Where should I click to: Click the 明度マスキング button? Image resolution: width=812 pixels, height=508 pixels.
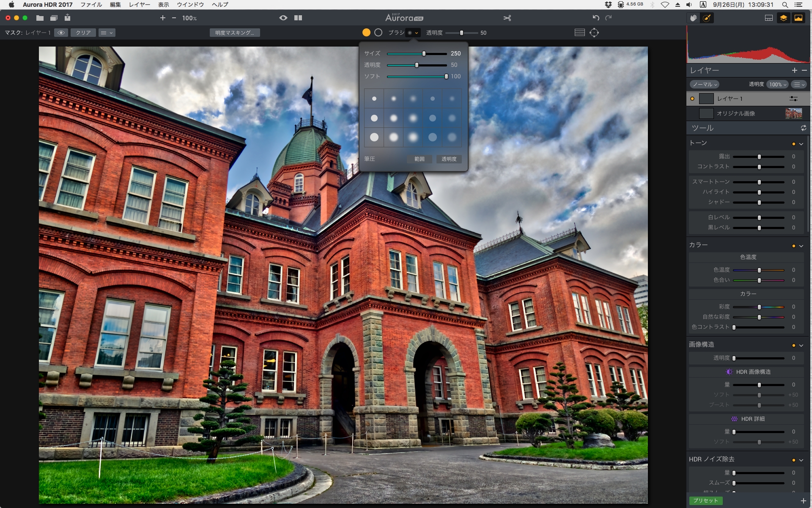[234, 33]
